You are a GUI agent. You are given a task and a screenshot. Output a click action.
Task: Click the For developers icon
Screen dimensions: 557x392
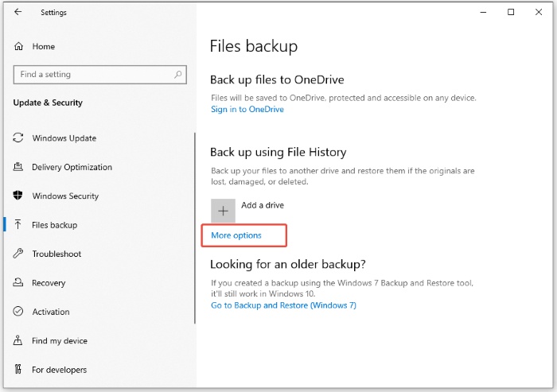18,369
